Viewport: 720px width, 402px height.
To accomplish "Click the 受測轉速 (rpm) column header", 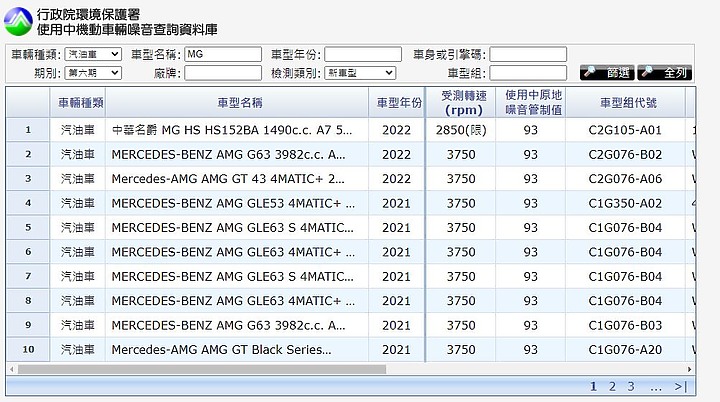I will (x=461, y=102).
